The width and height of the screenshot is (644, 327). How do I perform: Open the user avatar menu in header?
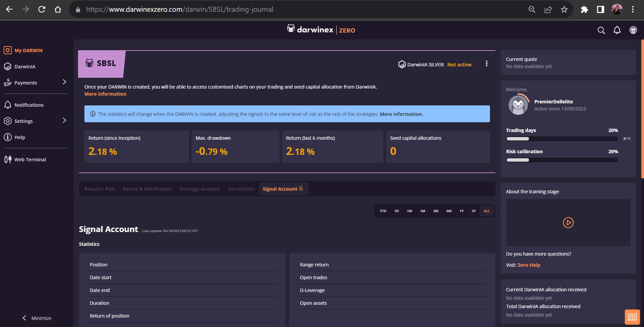pyautogui.click(x=633, y=30)
